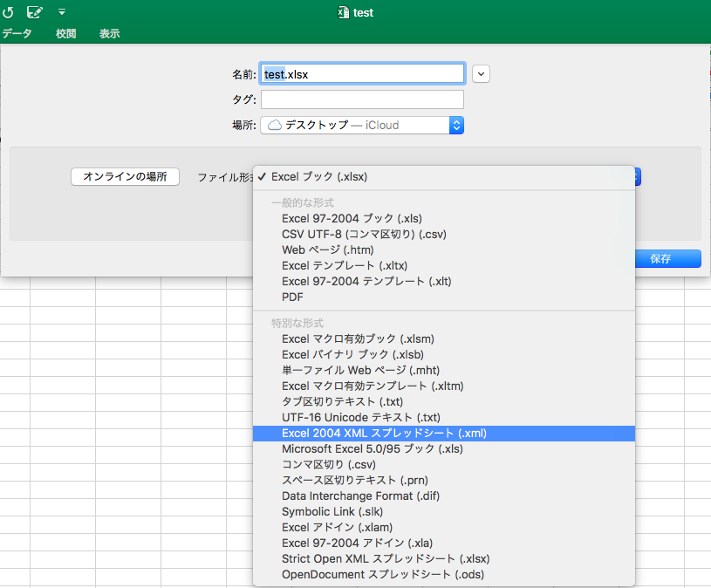Switch to the 表示 ribbon tab
The width and height of the screenshot is (711, 588).
109,33
